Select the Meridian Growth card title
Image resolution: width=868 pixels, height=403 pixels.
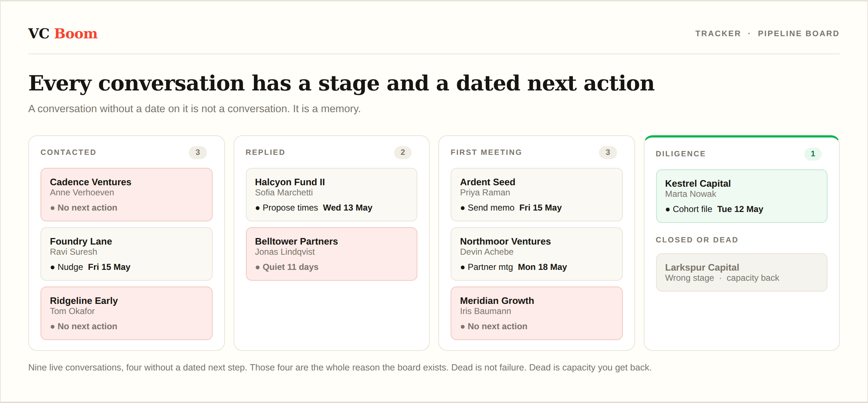point(497,301)
